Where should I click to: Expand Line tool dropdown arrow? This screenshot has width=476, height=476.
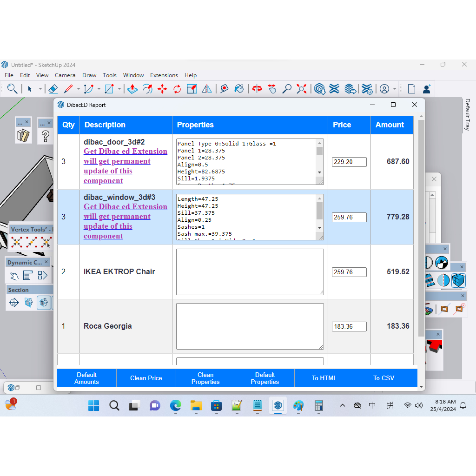[x=78, y=89]
